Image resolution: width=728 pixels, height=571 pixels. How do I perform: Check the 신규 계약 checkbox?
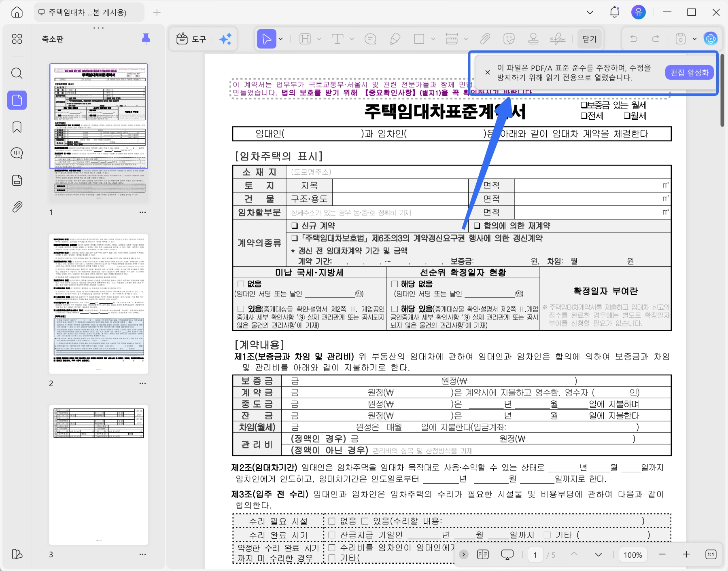[295, 226]
